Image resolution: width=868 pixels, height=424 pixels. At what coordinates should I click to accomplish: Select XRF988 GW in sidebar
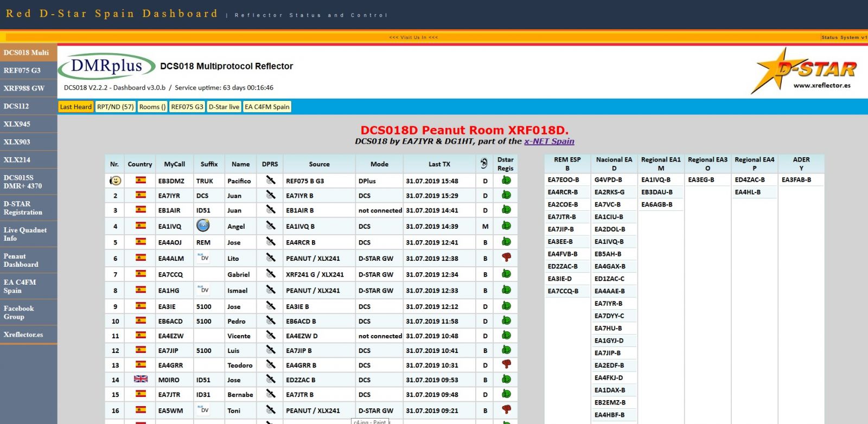(x=28, y=88)
